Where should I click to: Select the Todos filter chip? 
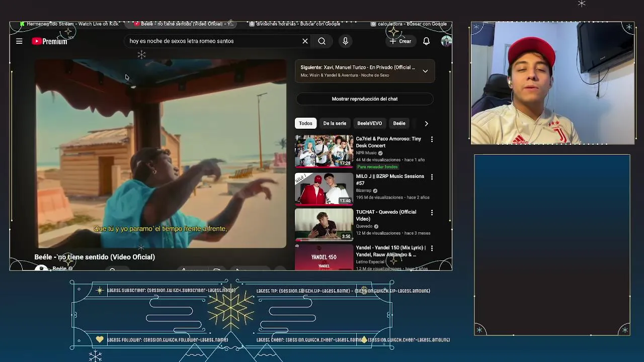point(305,123)
